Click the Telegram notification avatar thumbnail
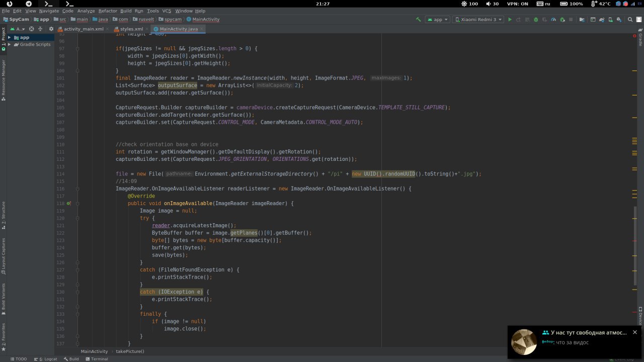644x362 pixels. (524, 342)
